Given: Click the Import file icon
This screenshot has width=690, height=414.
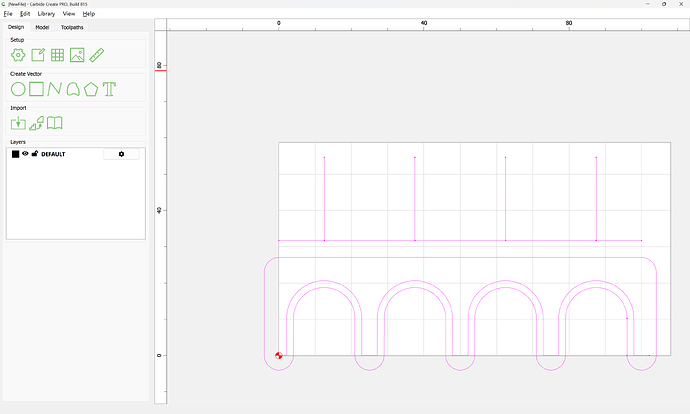Looking at the screenshot, I should coord(18,123).
